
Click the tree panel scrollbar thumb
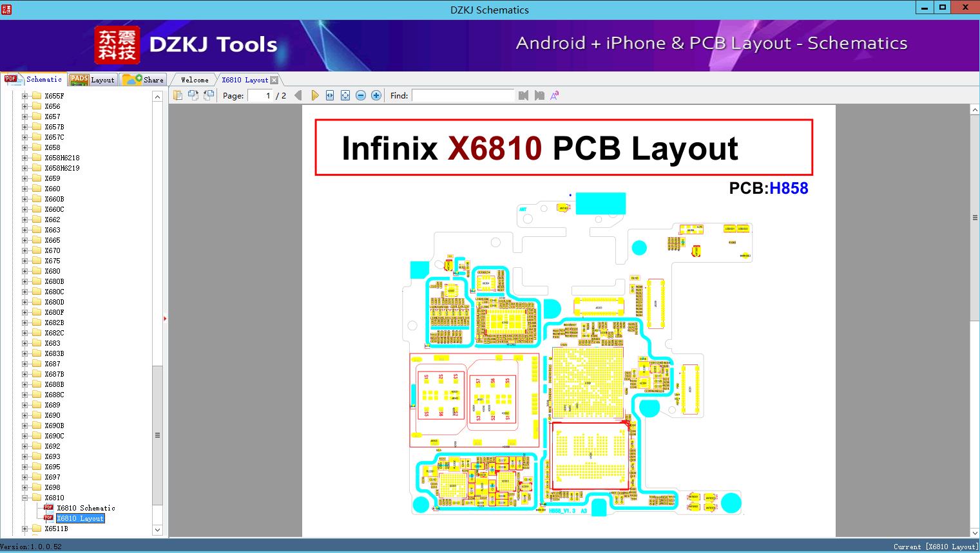click(x=157, y=435)
